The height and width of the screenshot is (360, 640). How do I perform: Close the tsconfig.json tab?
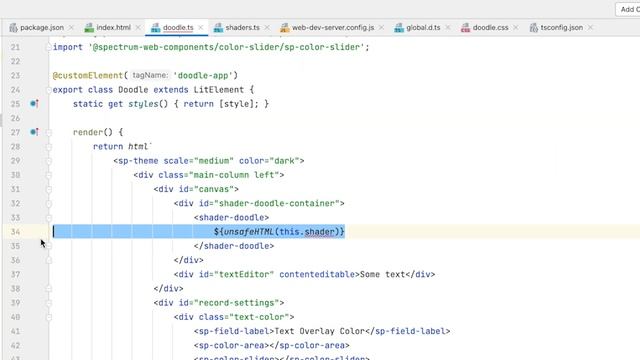tap(590, 27)
